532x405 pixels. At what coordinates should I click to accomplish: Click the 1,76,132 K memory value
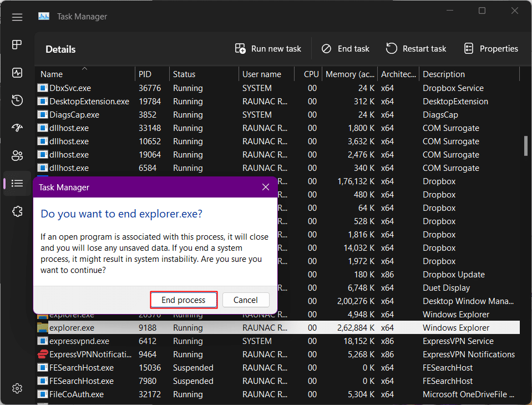pos(356,181)
